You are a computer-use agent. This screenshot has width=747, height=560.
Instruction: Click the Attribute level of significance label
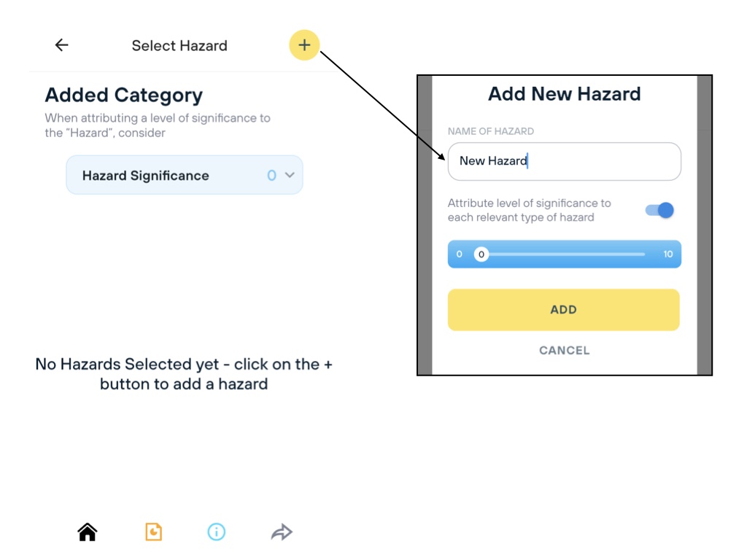pyautogui.click(x=530, y=210)
